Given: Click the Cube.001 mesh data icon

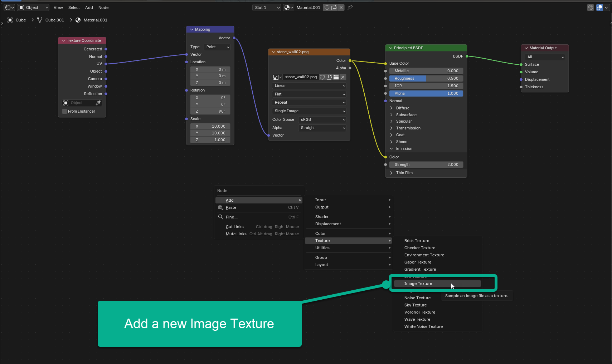Looking at the screenshot, I should tap(40, 20).
